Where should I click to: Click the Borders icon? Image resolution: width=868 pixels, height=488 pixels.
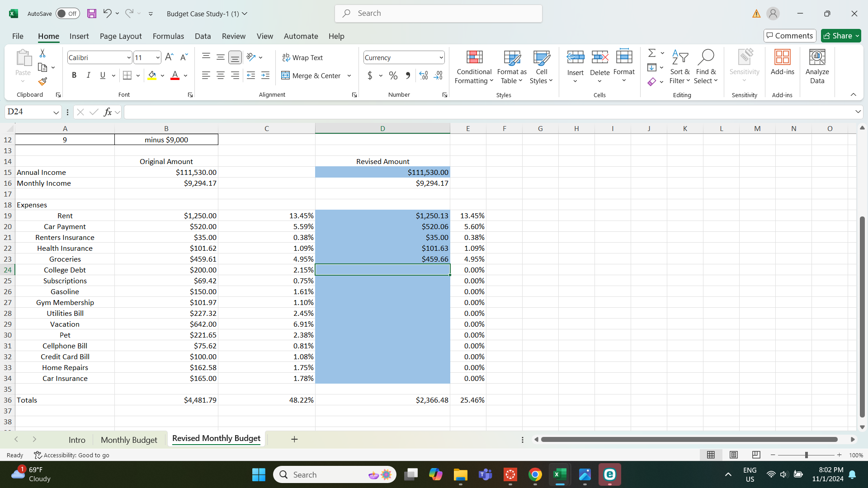[x=127, y=76]
